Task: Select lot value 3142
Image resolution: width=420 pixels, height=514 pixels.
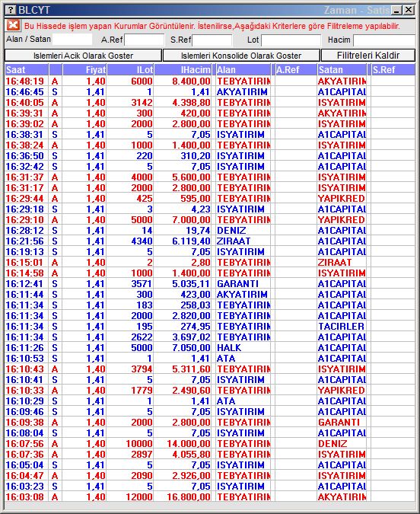Action: (142, 102)
